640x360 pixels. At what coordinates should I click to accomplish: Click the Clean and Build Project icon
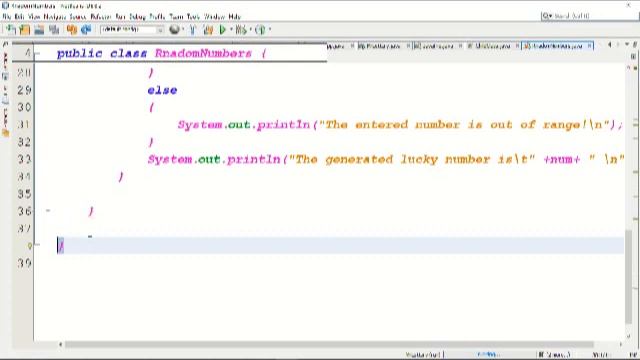pyautogui.click(x=208, y=29)
